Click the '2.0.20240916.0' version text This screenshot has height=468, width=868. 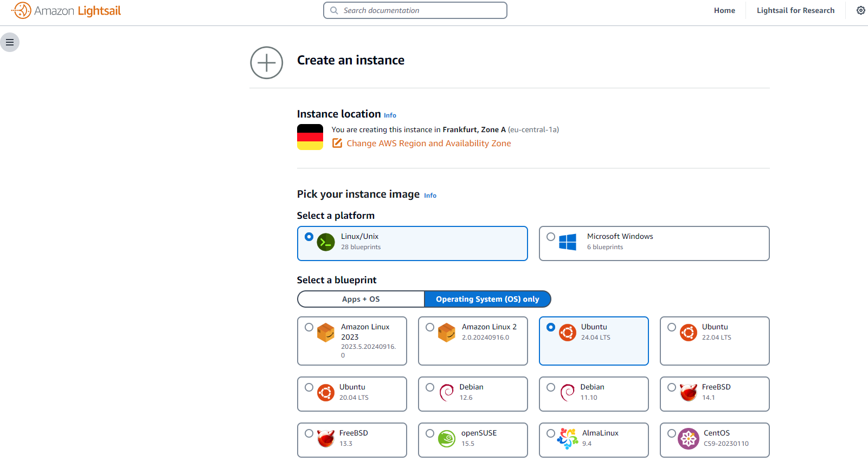(x=486, y=337)
